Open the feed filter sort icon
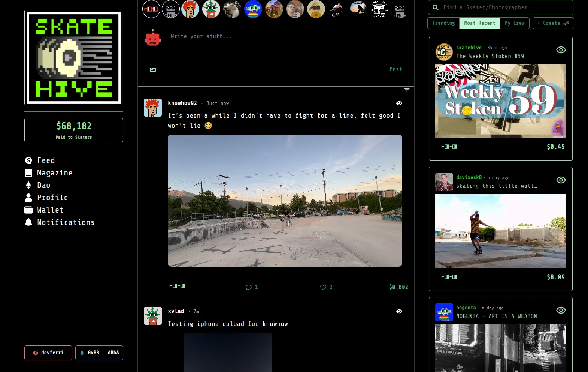The height and width of the screenshot is (372, 588). (406, 90)
